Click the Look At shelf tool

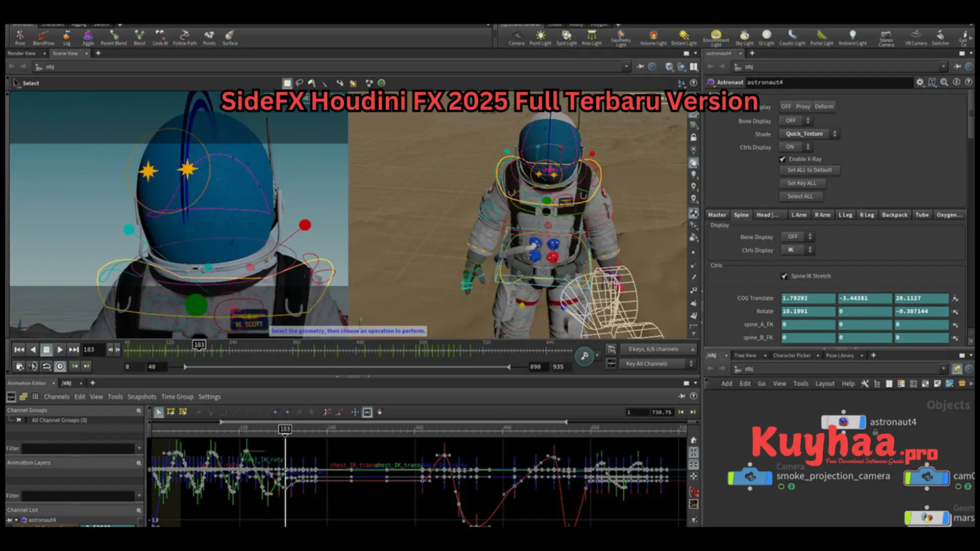[160, 37]
